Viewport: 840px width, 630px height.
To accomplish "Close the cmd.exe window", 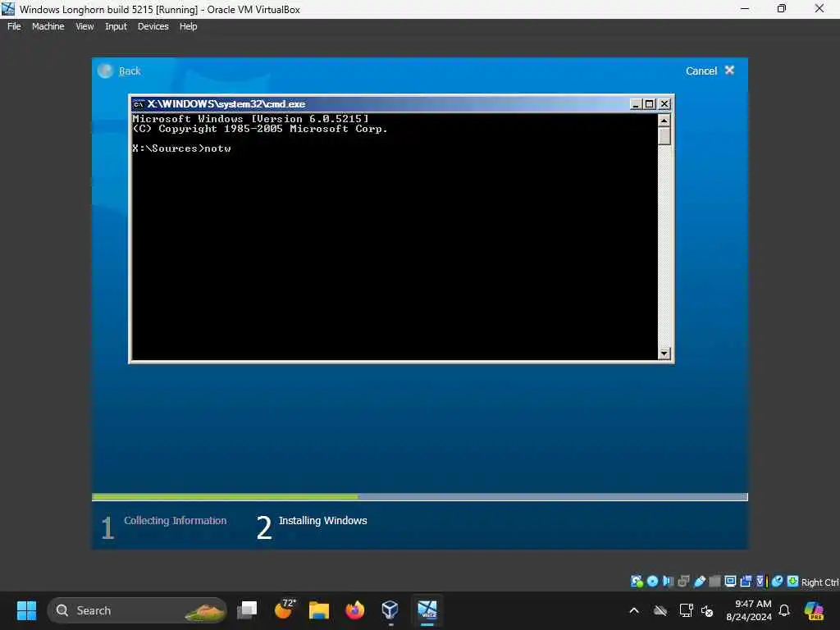I will (664, 104).
